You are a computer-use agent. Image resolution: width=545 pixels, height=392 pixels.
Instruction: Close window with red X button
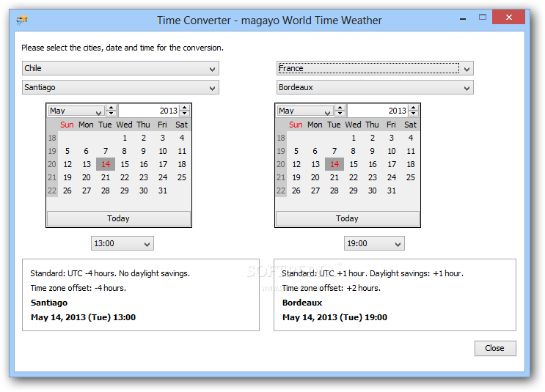click(x=509, y=17)
